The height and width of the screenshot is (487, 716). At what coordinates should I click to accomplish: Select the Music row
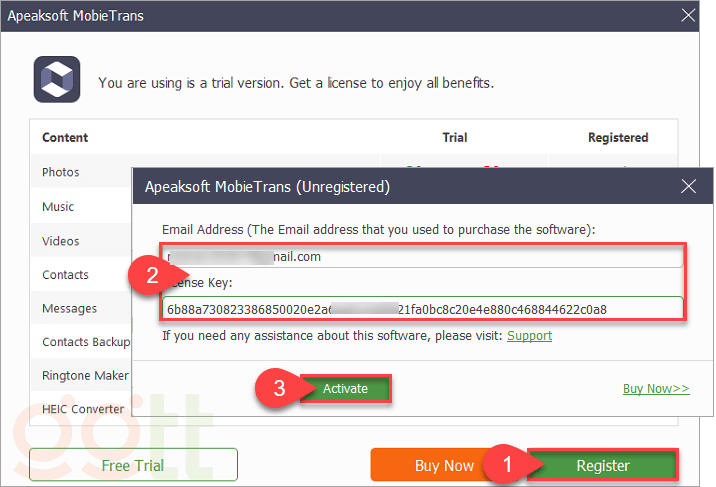click(x=58, y=207)
